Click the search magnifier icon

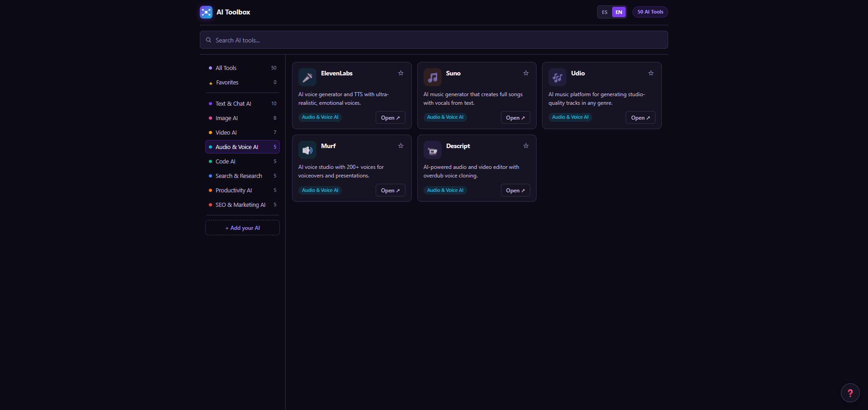point(208,40)
